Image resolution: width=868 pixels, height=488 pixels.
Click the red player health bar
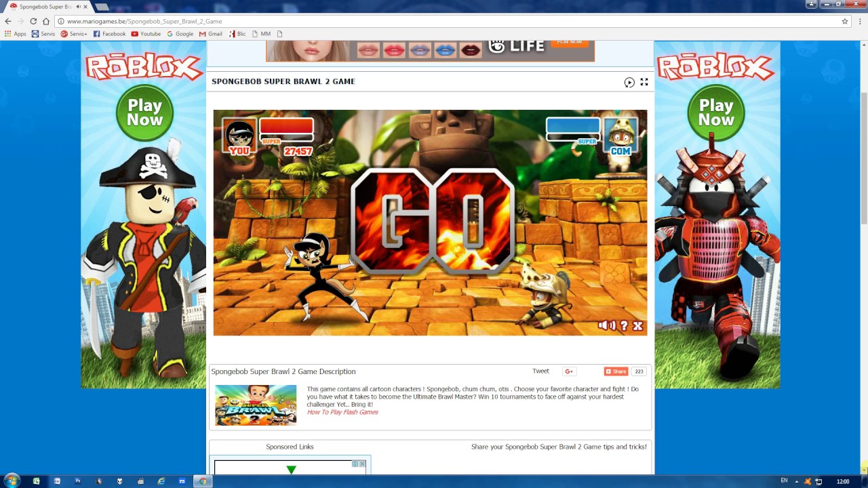coord(286,126)
